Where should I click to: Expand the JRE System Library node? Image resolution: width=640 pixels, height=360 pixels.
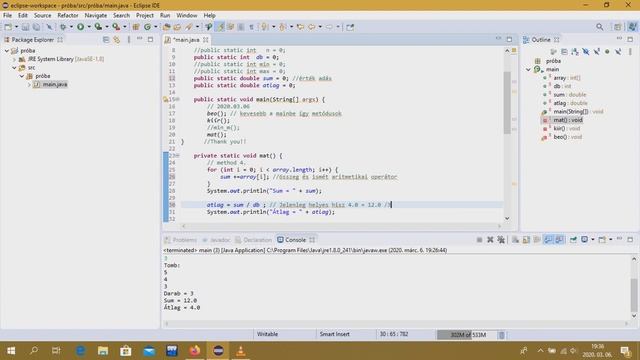coord(14,59)
